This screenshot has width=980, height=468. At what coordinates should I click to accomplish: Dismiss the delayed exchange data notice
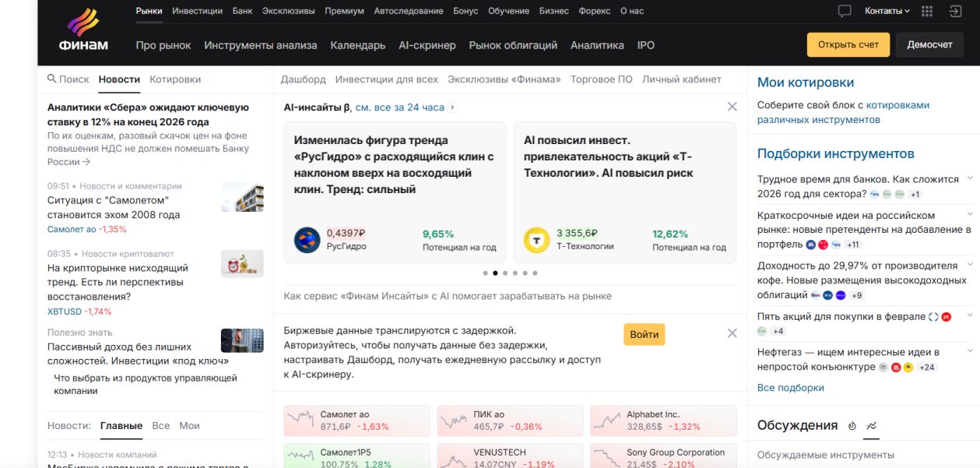[732, 333]
